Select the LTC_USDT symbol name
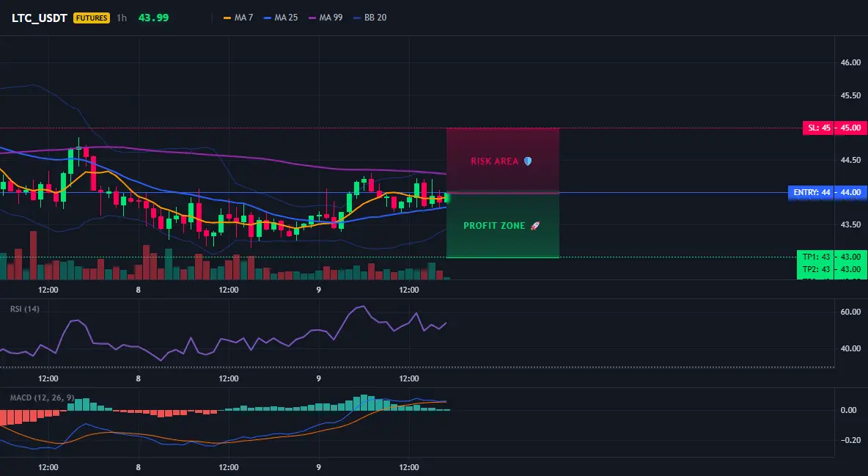This screenshot has height=476, width=868. (x=40, y=18)
